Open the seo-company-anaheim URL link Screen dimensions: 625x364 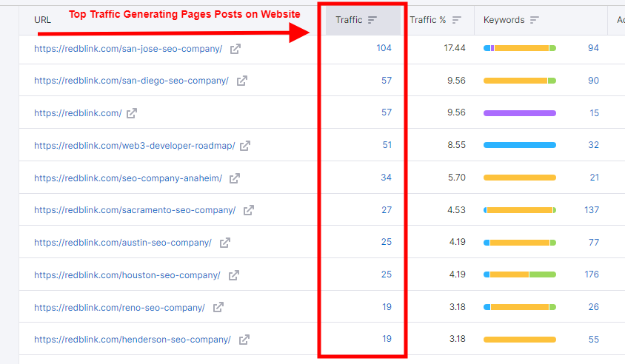click(x=128, y=178)
